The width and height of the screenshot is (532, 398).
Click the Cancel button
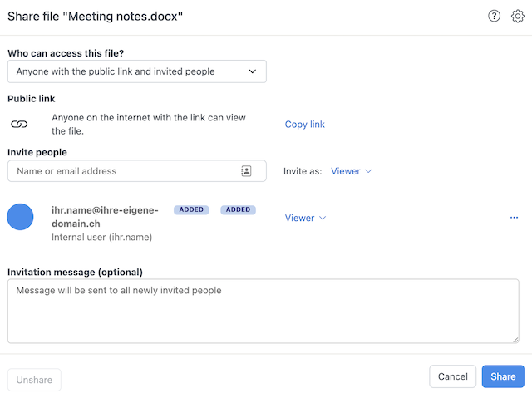452,376
